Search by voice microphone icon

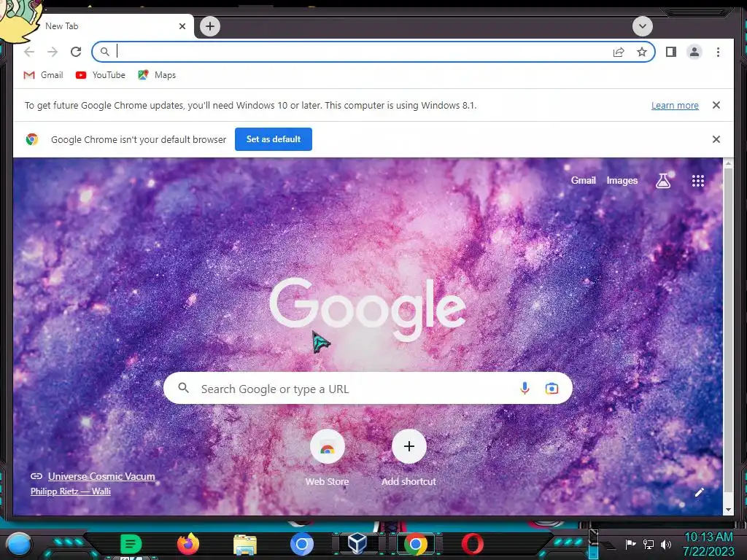525,389
